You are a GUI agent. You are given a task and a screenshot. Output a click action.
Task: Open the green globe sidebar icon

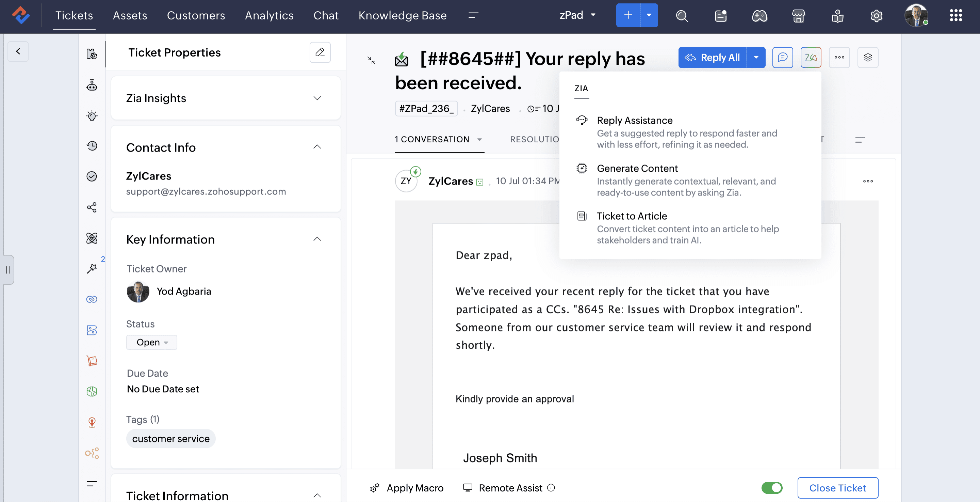click(x=92, y=391)
